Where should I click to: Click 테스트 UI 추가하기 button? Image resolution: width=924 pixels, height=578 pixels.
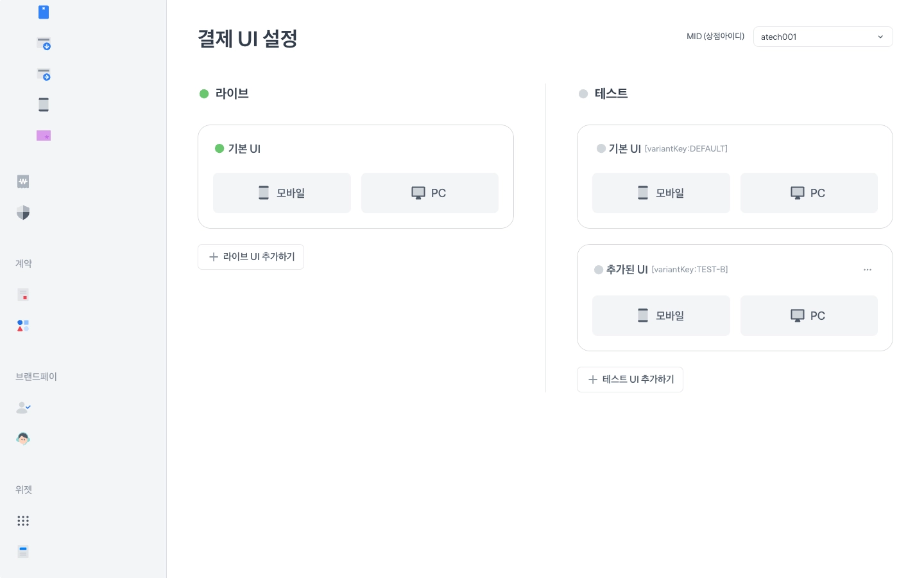[630, 380]
